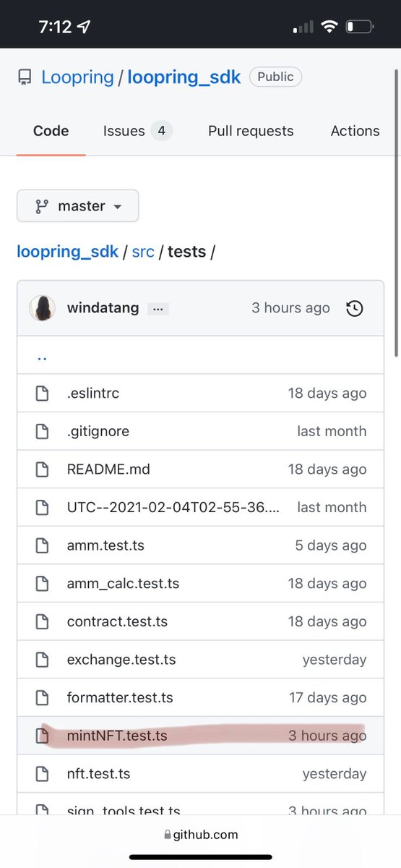Open the 3 hours ago commit link
This screenshot has width=401, height=868.
pos(290,308)
